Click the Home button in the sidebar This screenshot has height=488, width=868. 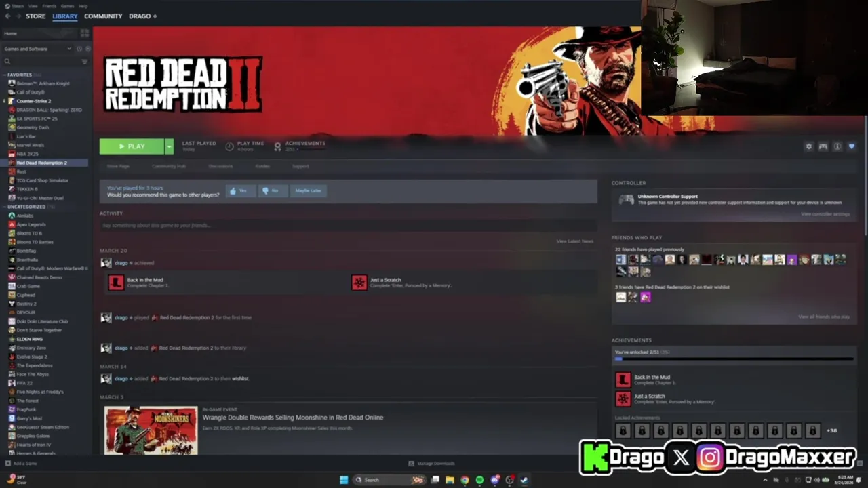coord(39,33)
